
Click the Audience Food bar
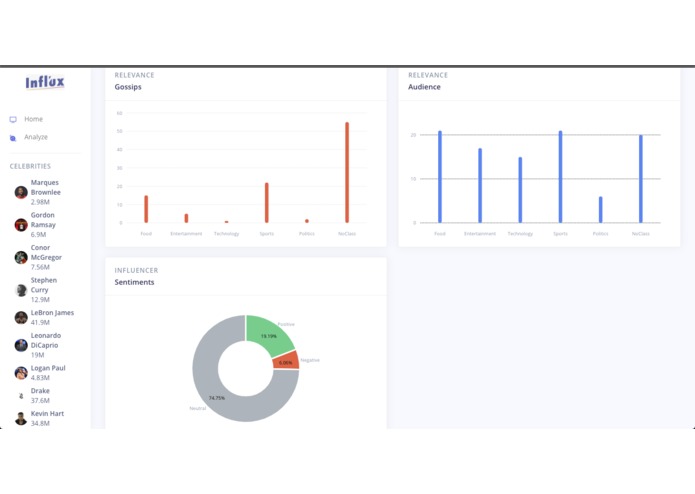[440, 177]
